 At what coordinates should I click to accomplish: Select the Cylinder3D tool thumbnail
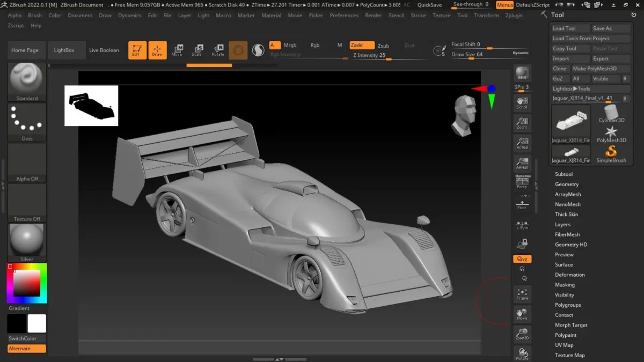pos(611,113)
